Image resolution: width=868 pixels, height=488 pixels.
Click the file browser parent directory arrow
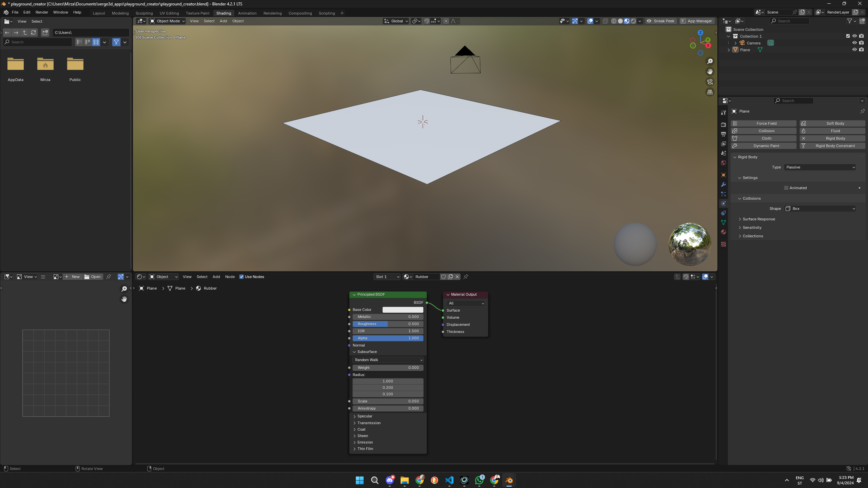(x=25, y=33)
